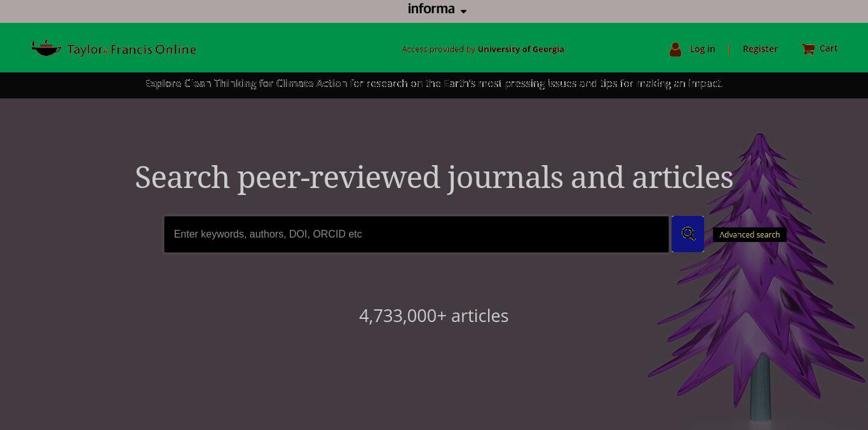This screenshot has height=430, width=868.
Task: Open the Register link
Action: coord(760,49)
